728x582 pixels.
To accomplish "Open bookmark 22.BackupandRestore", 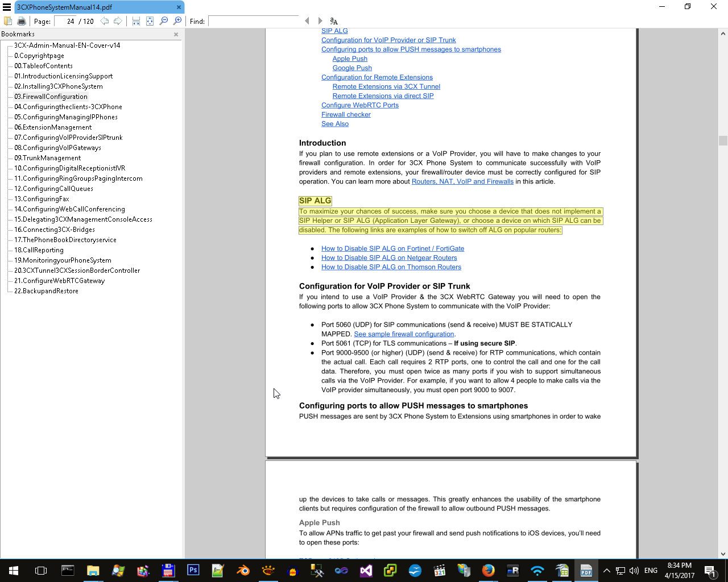I will click(47, 291).
